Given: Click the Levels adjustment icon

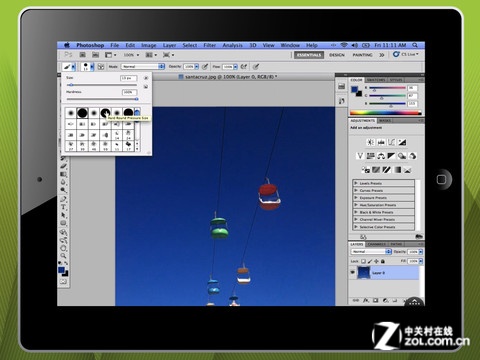Looking at the screenshot, I should click(x=381, y=142).
